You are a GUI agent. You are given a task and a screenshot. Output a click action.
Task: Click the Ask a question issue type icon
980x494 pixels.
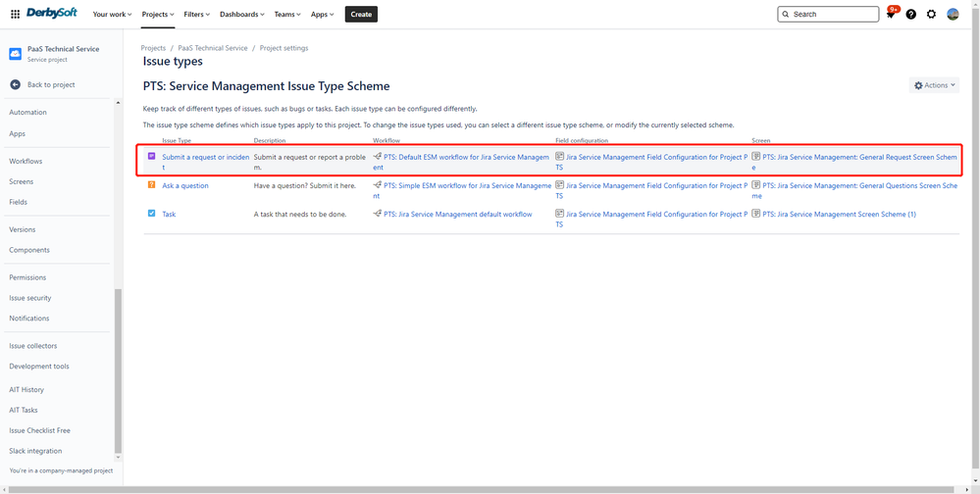pyautogui.click(x=151, y=185)
